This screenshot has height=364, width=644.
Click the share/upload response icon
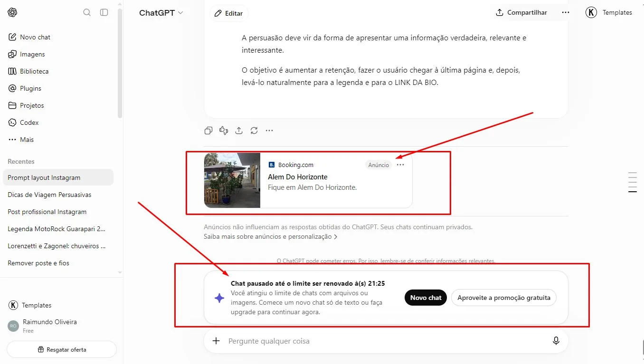[239, 131]
